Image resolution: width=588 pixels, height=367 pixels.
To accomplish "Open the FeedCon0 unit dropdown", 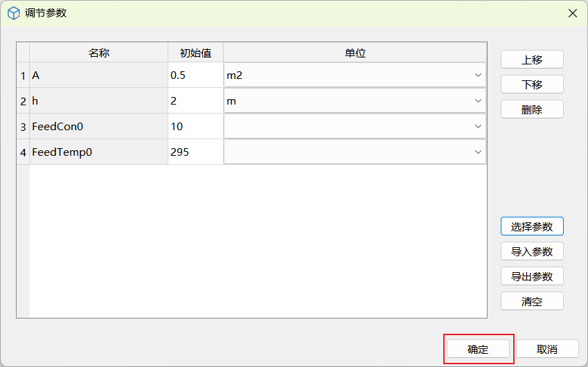I will (477, 126).
